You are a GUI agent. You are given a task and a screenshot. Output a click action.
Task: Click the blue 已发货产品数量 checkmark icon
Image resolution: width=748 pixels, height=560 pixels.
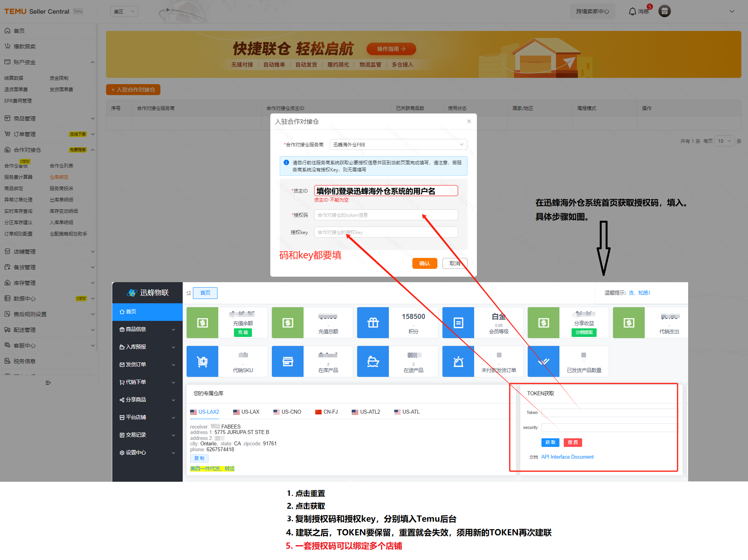click(x=543, y=361)
